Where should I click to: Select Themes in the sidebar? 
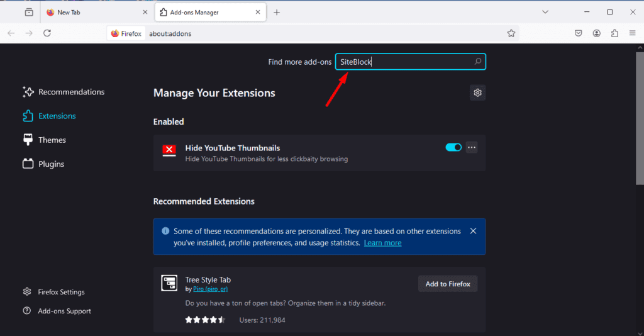(52, 140)
